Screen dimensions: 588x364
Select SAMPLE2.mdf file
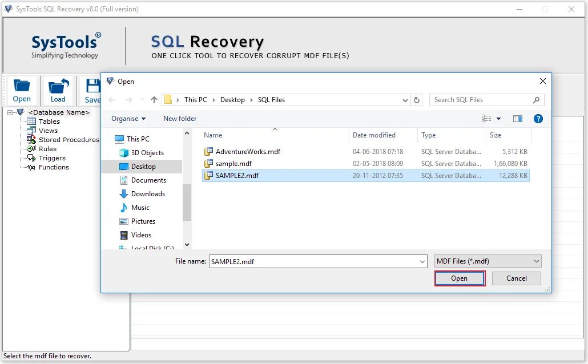coord(365,176)
